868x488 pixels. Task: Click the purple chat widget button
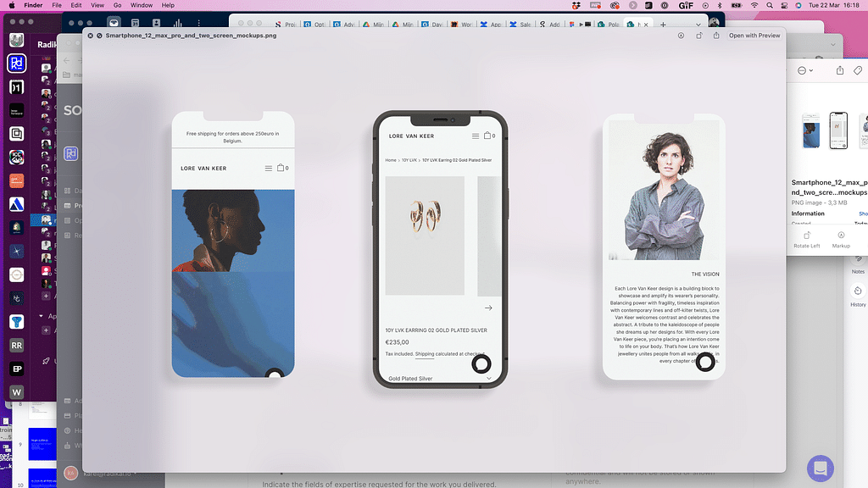821,468
